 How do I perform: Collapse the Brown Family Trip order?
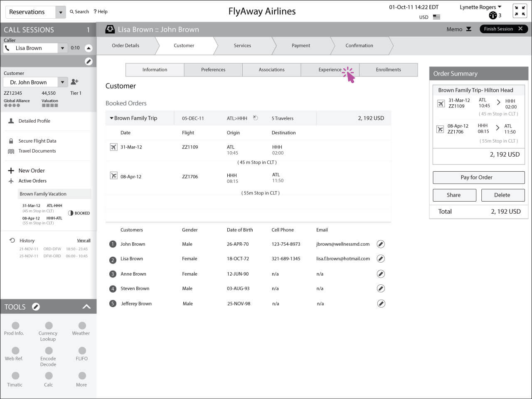[x=111, y=118]
